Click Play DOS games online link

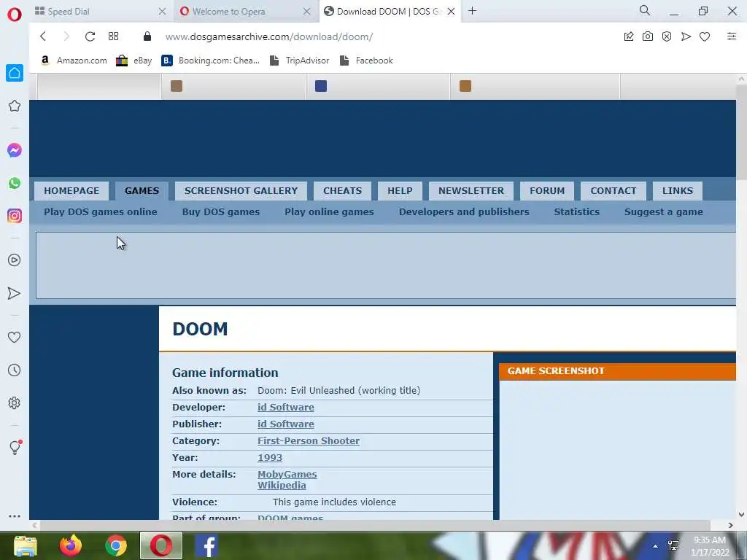[x=101, y=212]
